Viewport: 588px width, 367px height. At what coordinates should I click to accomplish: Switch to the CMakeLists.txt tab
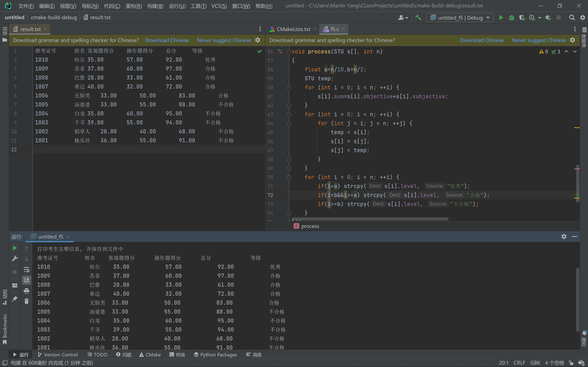pos(293,29)
